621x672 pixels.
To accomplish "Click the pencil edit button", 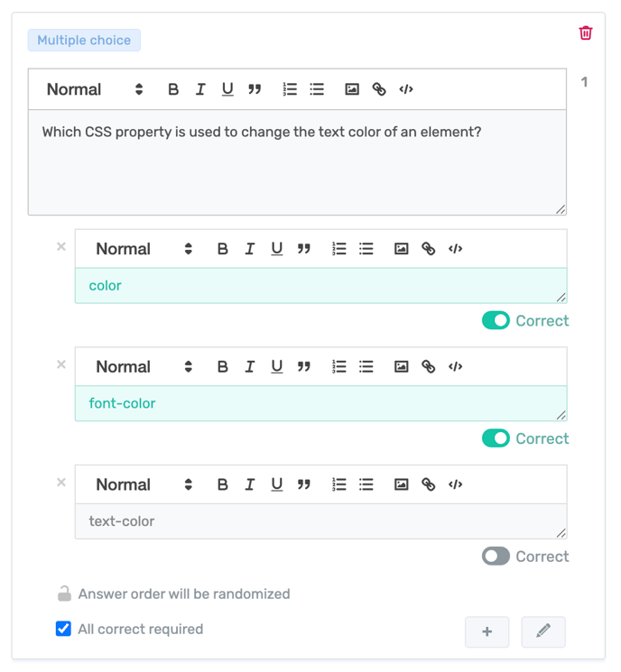I will 543,631.
